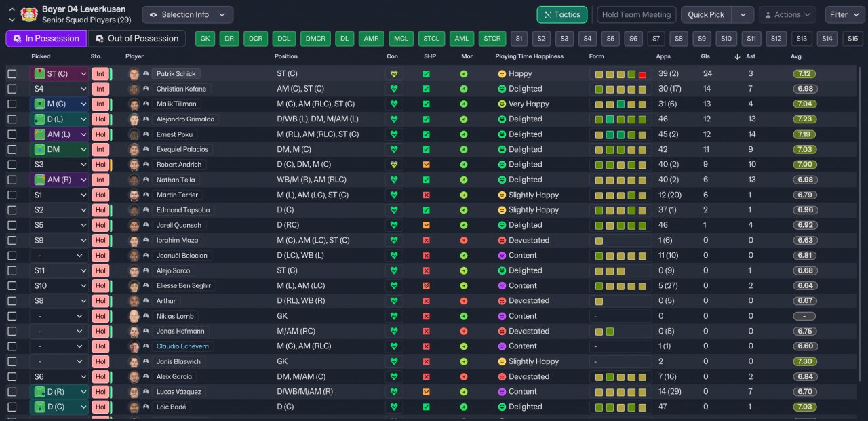This screenshot has width=868, height=421.
Task: Open the arrow next to Quick Pick
Action: pos(743,15)
